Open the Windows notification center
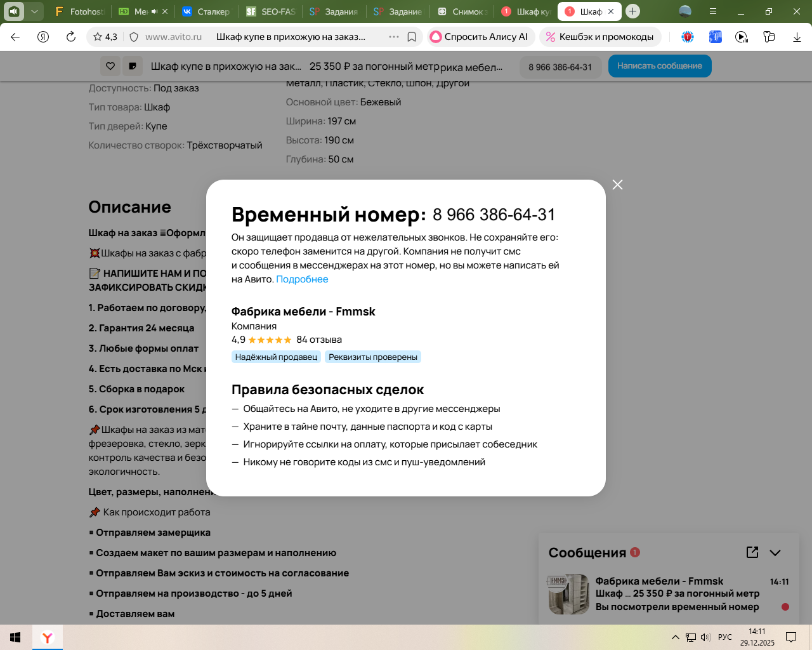Screen dimensions: 812x650 click(791, 637)
